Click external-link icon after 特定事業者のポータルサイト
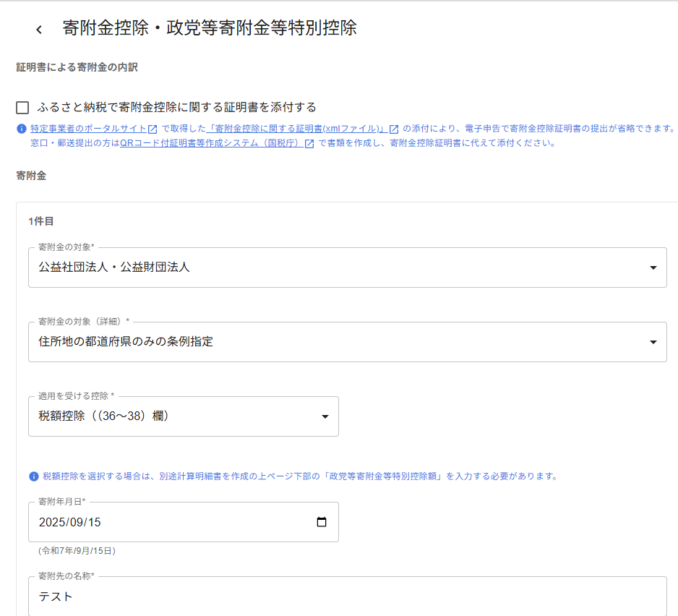678x616 pixels. point(153,129)
